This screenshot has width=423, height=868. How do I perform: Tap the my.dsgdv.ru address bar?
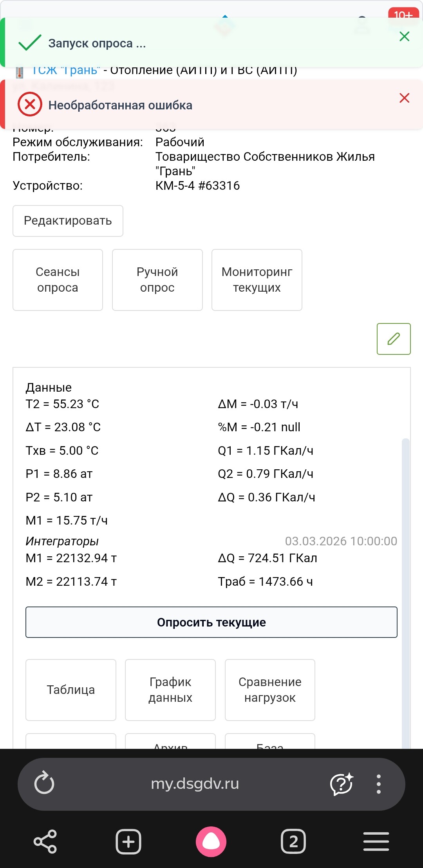pyautogui.click(x=195, y=784)
